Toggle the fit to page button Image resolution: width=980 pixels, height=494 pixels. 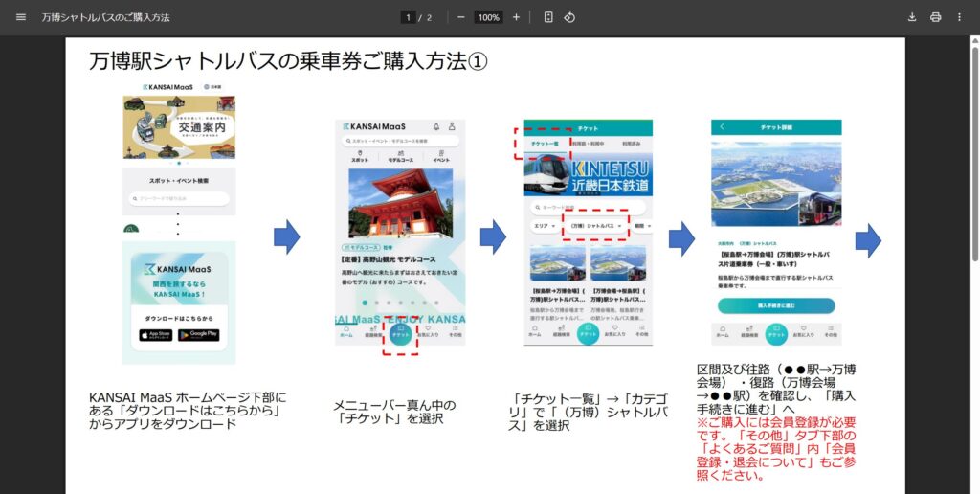click(548, 17)
